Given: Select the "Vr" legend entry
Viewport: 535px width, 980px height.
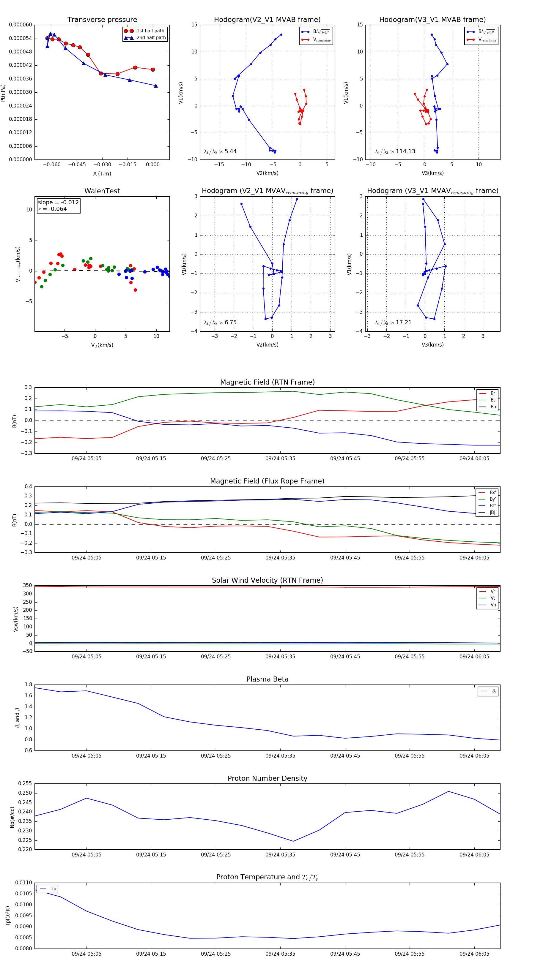Looking at the screenshot, I should tap(487, 592).
